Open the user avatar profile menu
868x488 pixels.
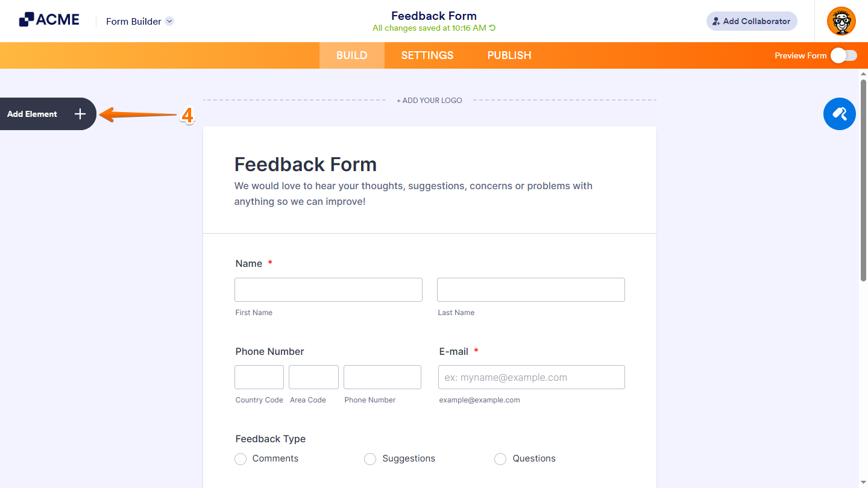click(x=841, y=21)
